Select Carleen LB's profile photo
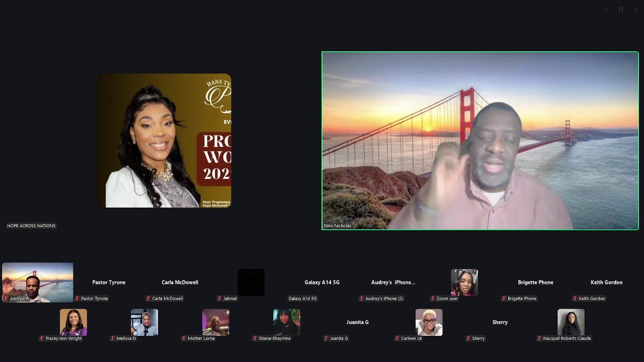Screen dimensions: 644x362 (429, 322)
